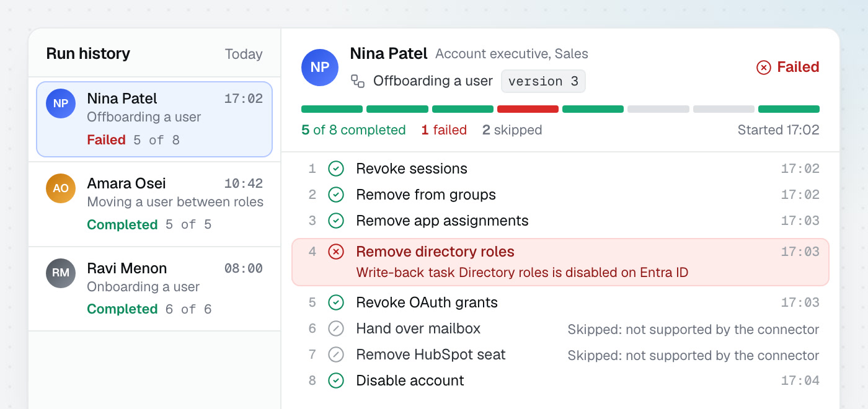
Task: Click the RM avatar for Ravi Menon
Action: click(61, 273)
